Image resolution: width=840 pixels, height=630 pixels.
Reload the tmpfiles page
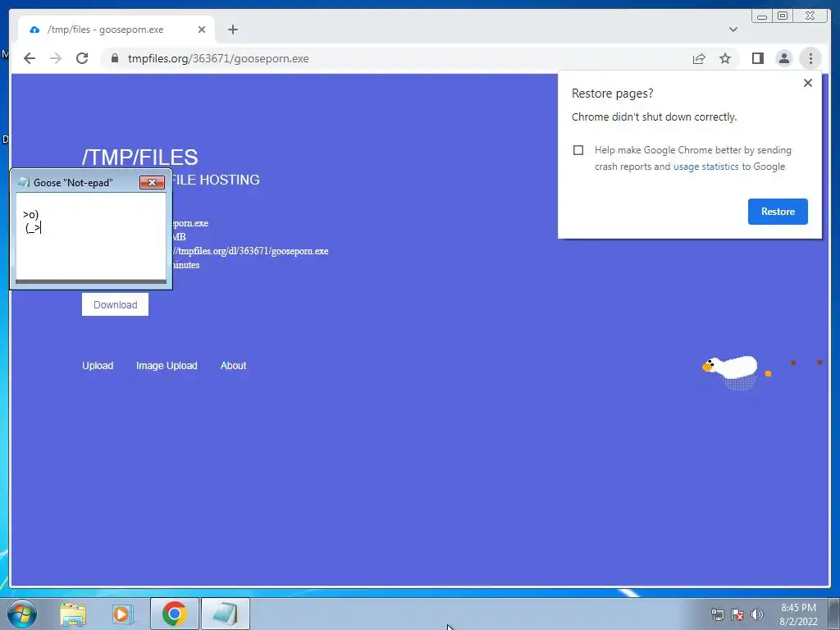click(82, 58)
